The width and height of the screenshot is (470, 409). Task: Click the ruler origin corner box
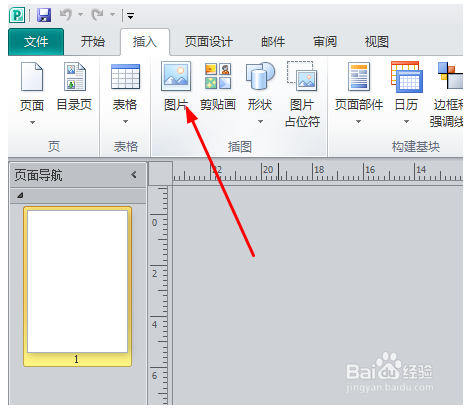160,173
